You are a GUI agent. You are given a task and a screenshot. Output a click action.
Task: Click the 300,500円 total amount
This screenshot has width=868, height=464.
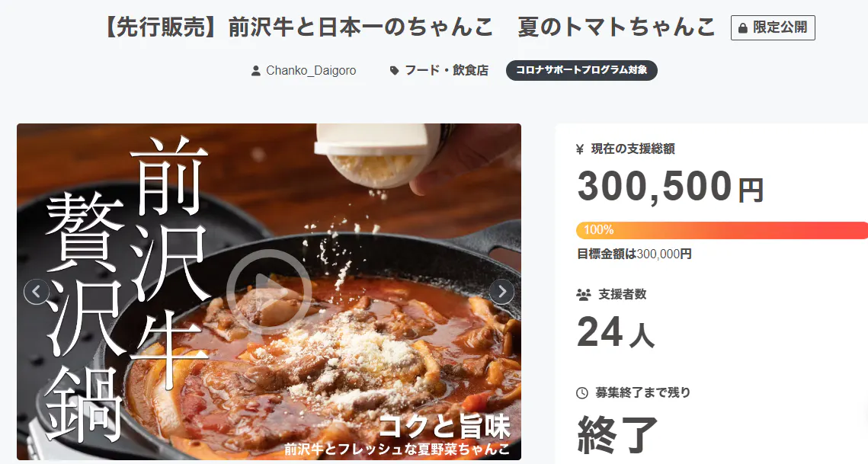(x=671, y=187)
